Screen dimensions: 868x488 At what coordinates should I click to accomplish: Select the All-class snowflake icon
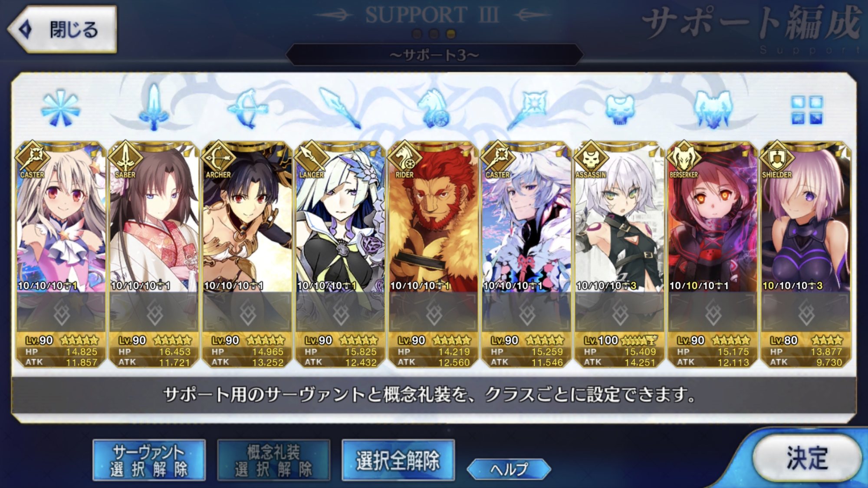click(61, 108)
